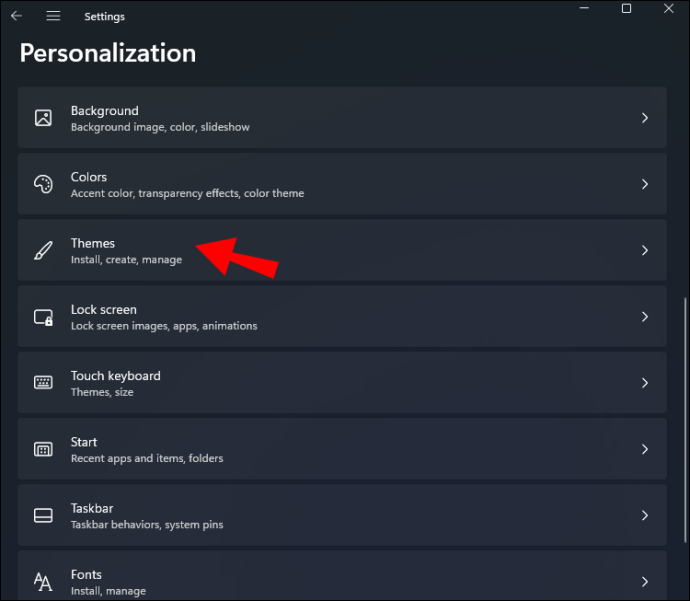This screenshot has width=690, height=601.
Task: Expand Colors settings chevron
Action: tap(645, 184)
